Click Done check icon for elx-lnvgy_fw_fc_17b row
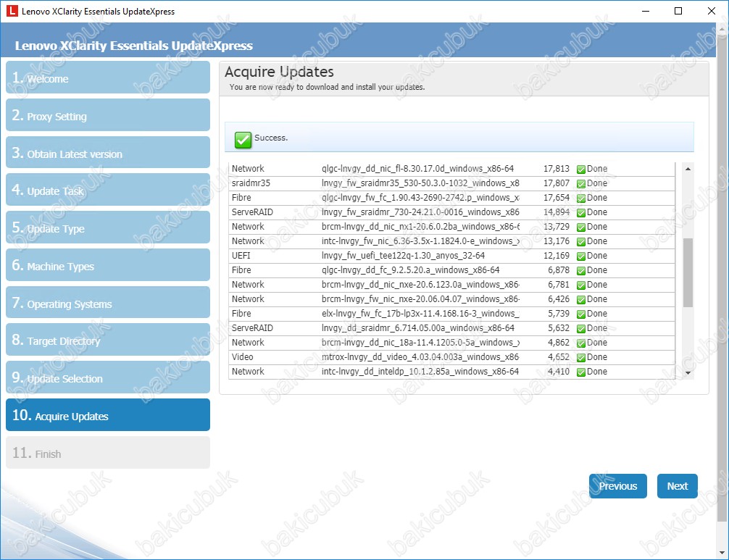 tap(580, 314)
